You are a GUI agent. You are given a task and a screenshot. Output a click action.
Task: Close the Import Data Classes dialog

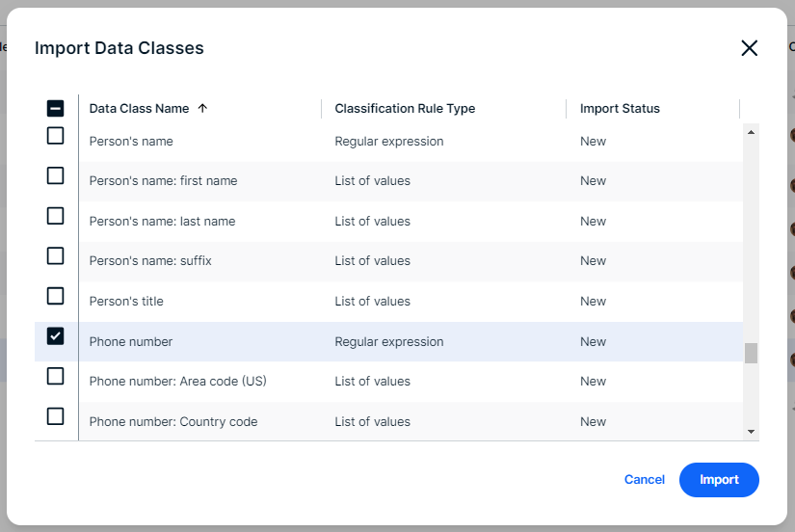[749, 48]
